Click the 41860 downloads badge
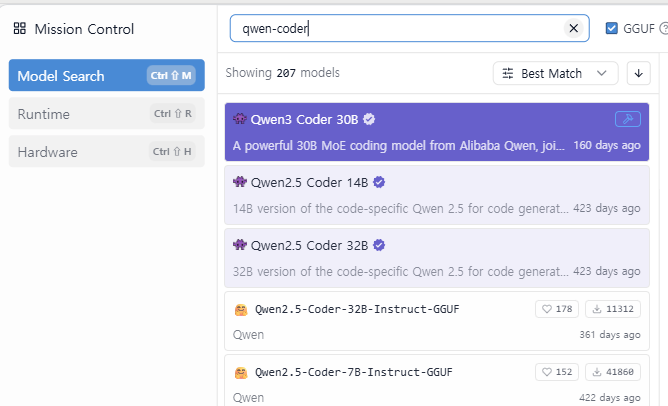Screen dimensions: 668x406 [x=613, y=372]
